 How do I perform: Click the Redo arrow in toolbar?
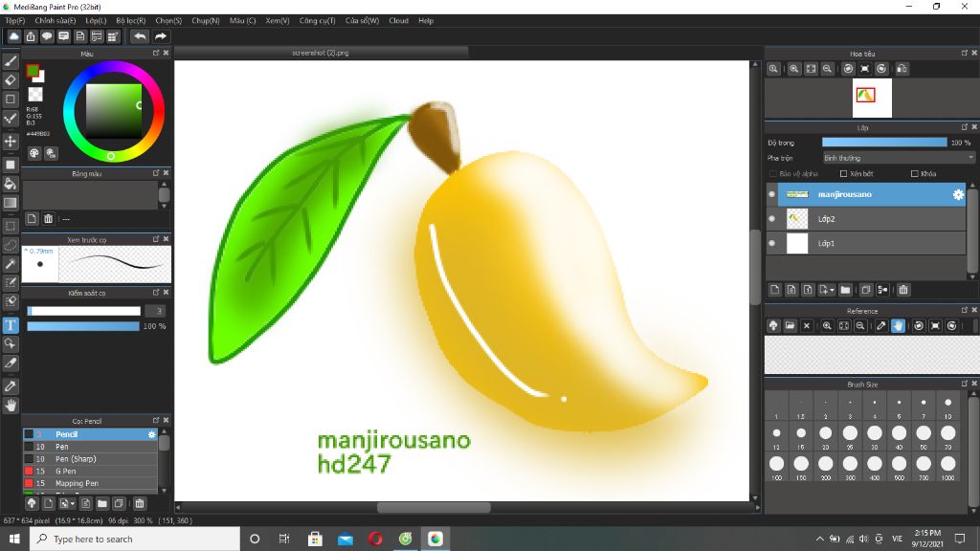161,36
